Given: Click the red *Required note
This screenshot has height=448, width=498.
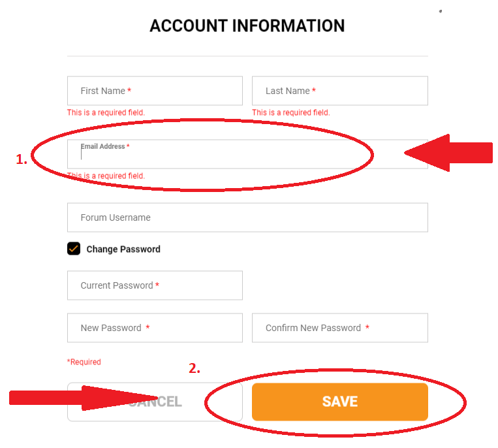Looking at the screenshot, I should click(x=84, y=362).
